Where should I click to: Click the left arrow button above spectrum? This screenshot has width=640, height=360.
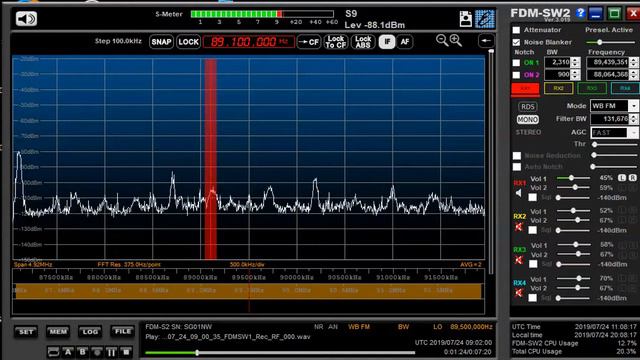[x=486, y=41]
